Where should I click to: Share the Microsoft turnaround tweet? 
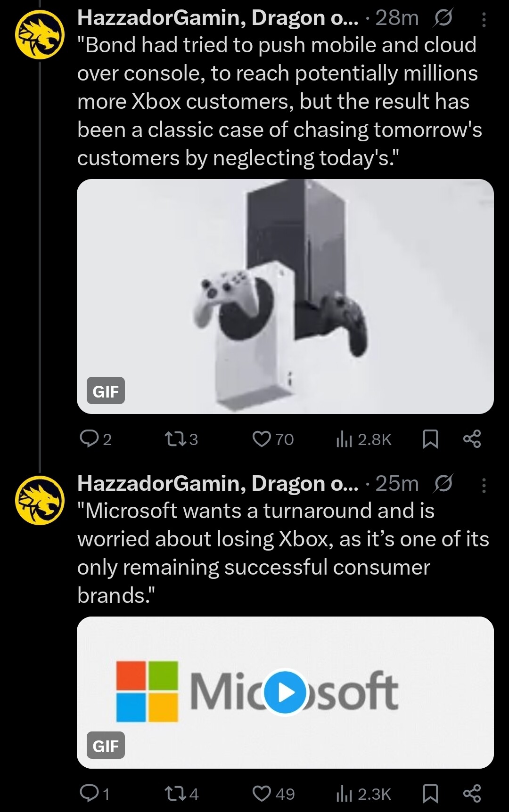coord(472,794)
